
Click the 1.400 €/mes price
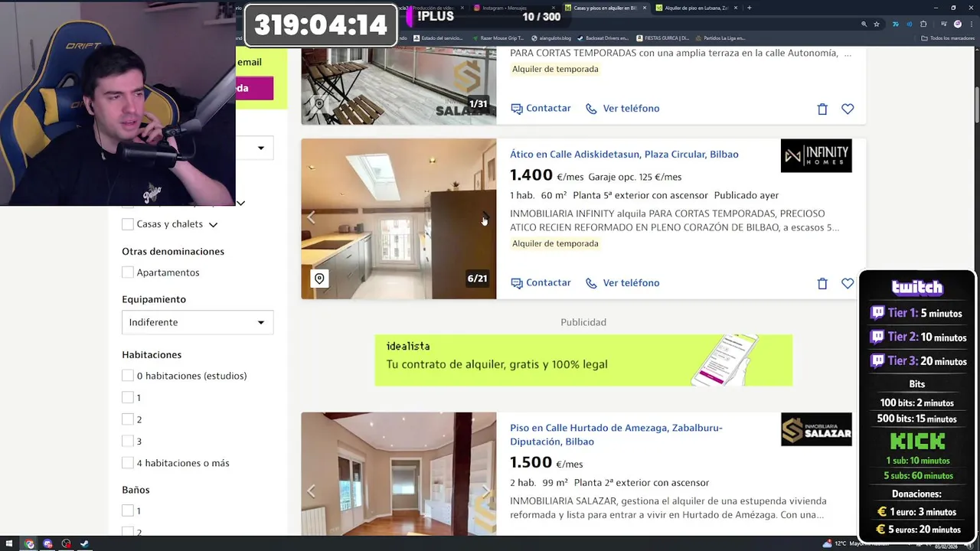[547, 176]
